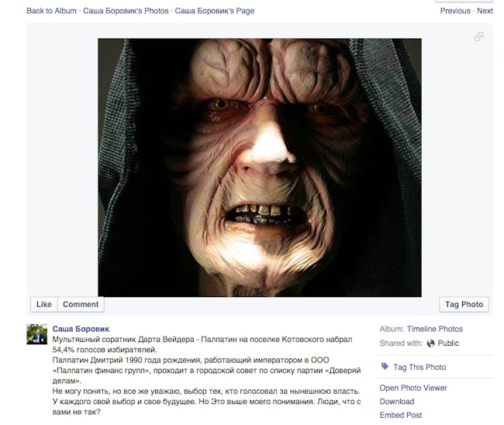The width and height of the screenshot is (504, 425).
Task: Click Open Photo Viewer link
Action: click(x=413, y=388)
